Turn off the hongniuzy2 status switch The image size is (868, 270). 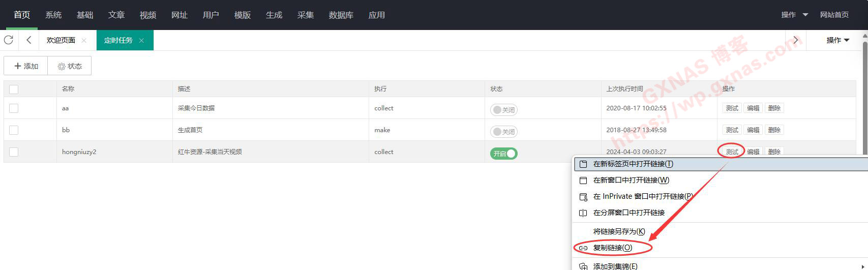[503, 154]
